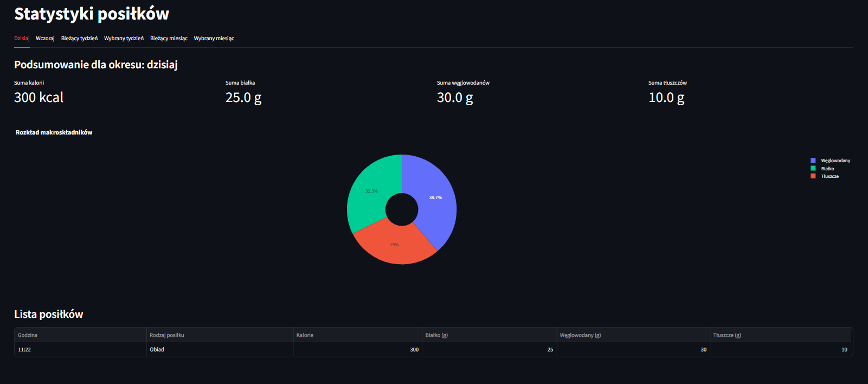This screenshot has width=868, height=384.
Task: Select the Obiad cell in the table
Action: pyautogui.click(x=157, y=350)
